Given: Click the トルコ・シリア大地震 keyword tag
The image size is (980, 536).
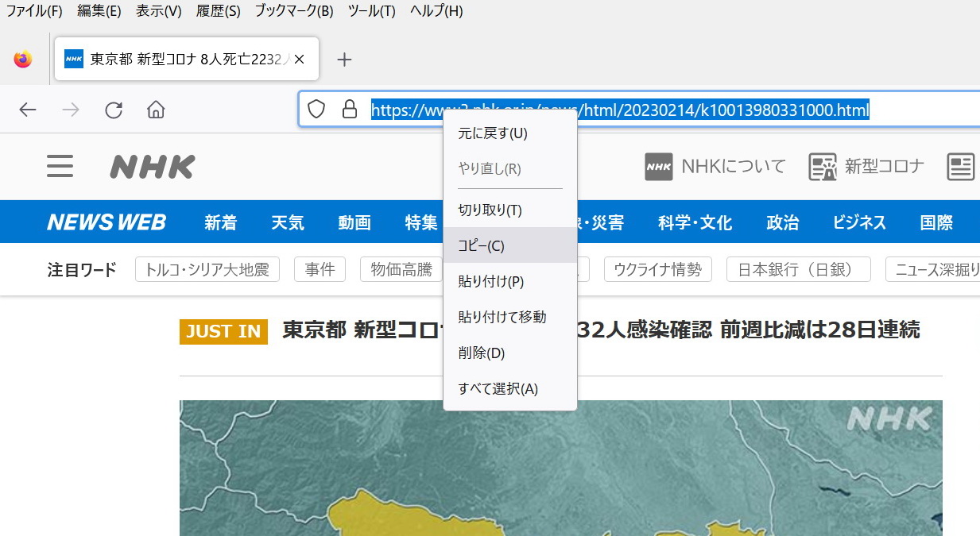Looking at the screenshot, I should (x=207, y=270).
